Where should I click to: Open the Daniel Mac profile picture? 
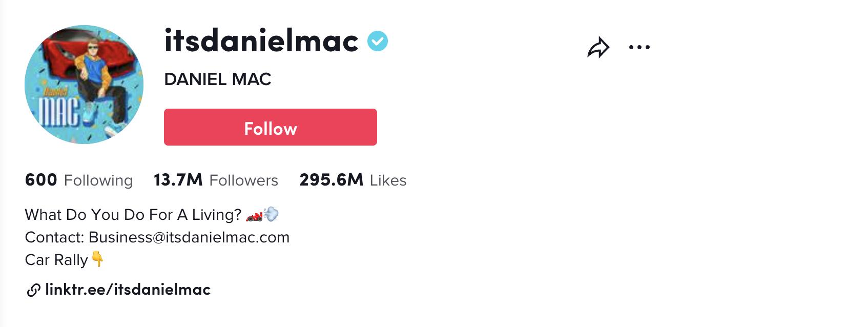click(84, 85)
